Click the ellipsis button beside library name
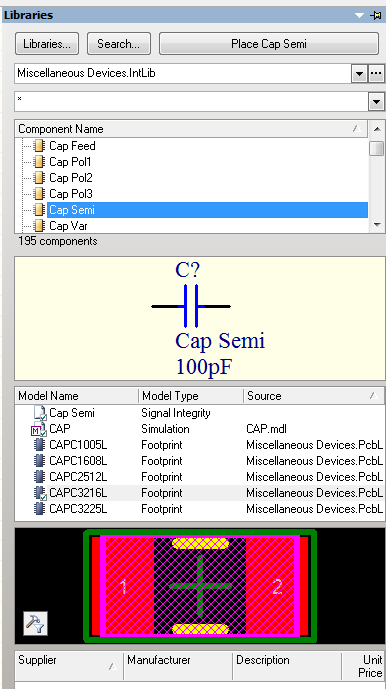Image resolution: width=388 pixels, height=689 pixels. tap(376, 74)
